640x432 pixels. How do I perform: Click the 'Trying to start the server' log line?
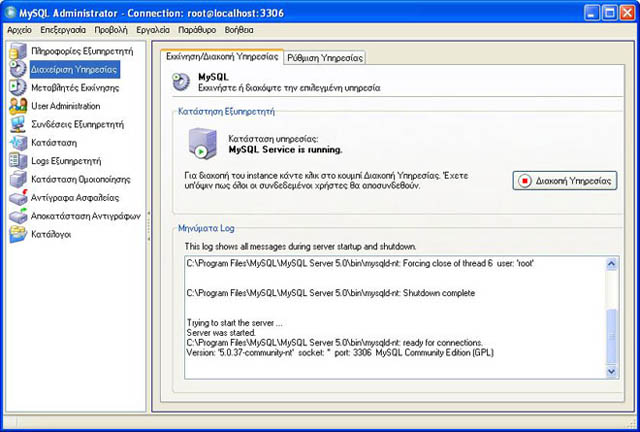click(x=234, y=323)
